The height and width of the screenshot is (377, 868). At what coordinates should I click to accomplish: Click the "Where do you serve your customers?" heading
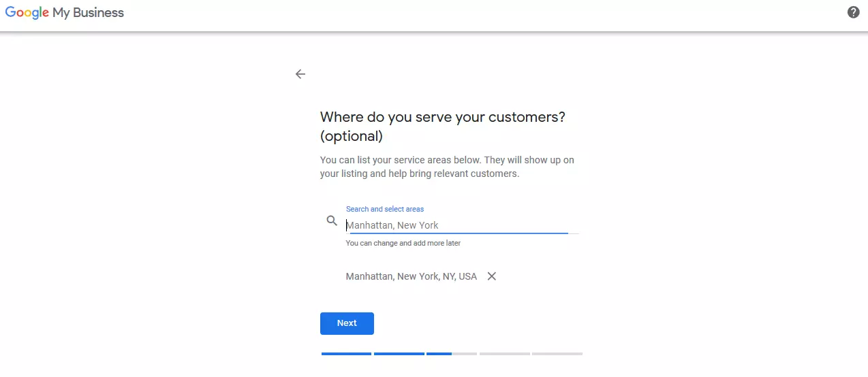[x=443, y=127]
